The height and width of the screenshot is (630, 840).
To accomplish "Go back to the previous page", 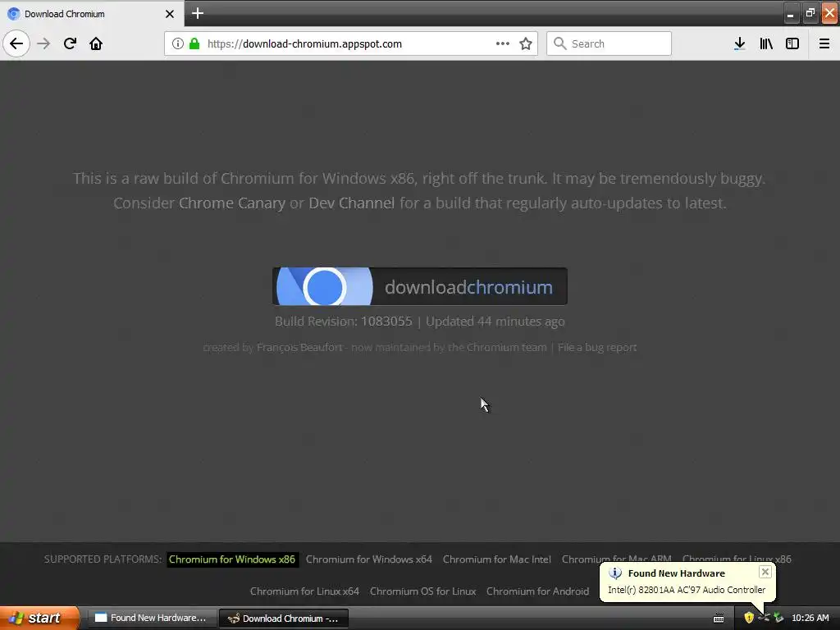I will point(16,43).
